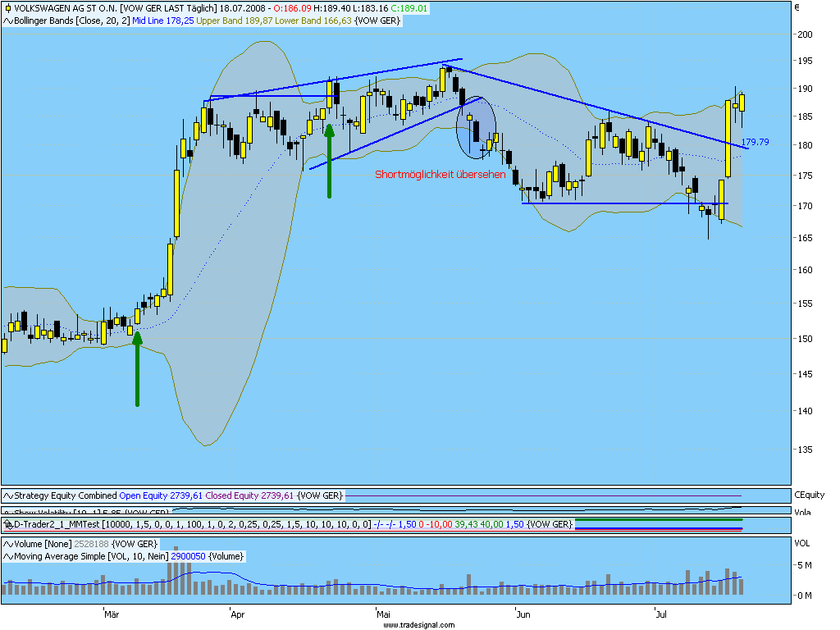The height and width of the screenshot is (630, 840).
Task: Click the VOL axis label in volume pane
Action: pyautogui.click(x=802, y=543)
